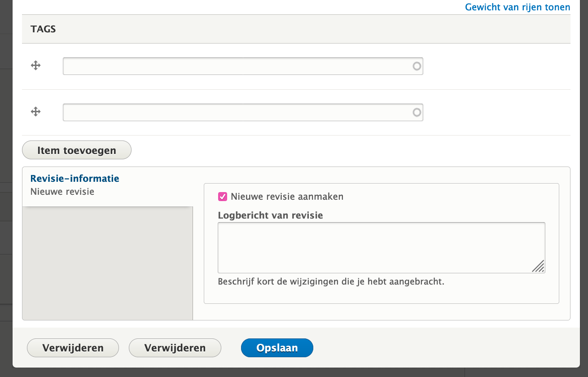This screenshot has width=588, height=377.
Task: Select the 'Nieuwe revisie' tab summary
Action: tap(62, 192)
